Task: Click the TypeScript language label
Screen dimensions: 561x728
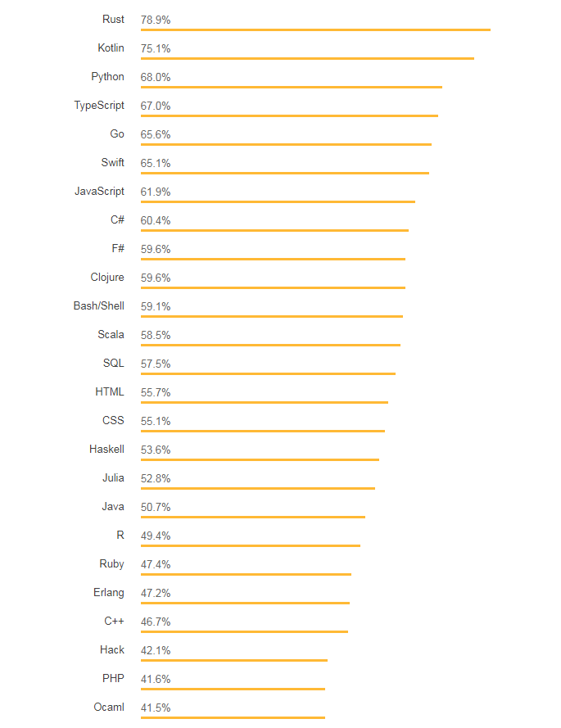Action: coord(99,106)
